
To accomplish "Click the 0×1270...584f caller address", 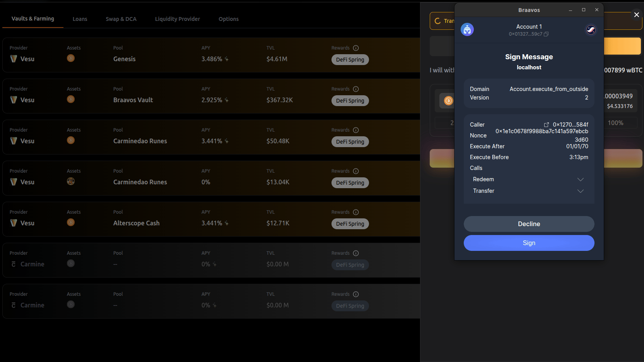I will point(571,125).
